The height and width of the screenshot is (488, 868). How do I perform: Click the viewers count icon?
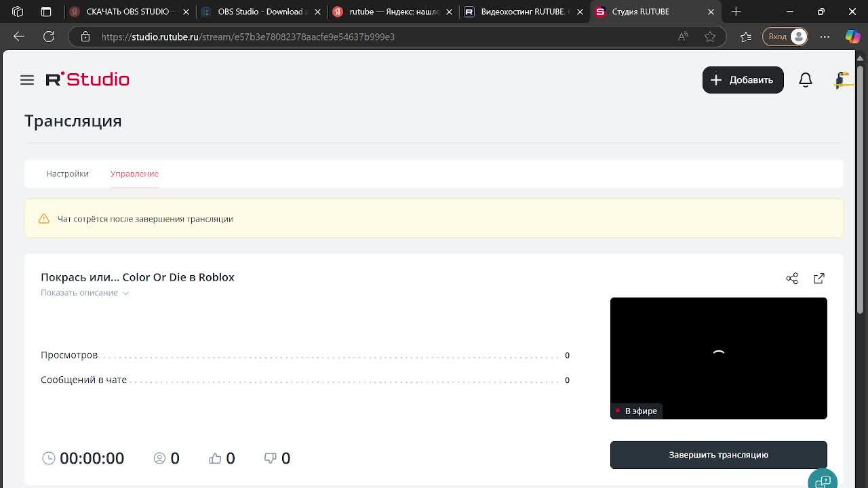(x=159, y=458)
